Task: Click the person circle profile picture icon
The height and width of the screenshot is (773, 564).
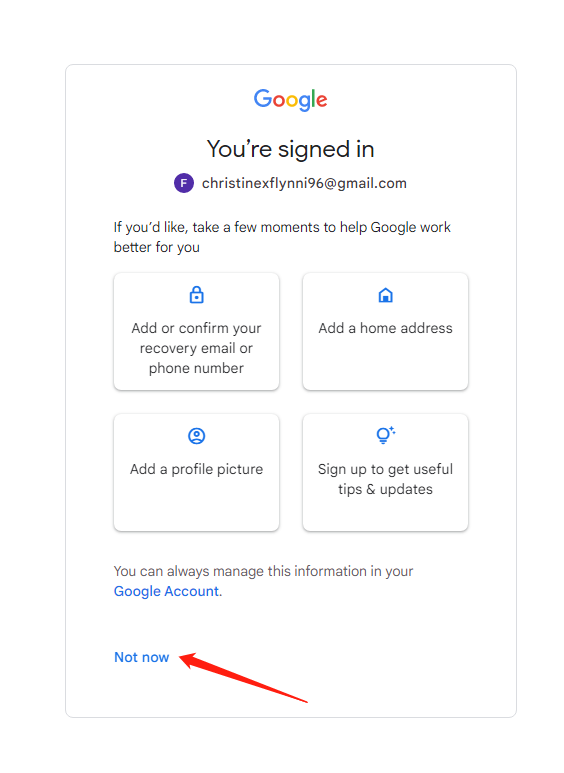Action: coord(197,436)
